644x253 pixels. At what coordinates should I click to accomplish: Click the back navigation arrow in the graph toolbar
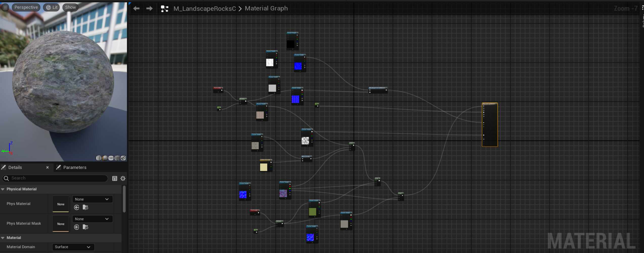click(x=136, y=8)
